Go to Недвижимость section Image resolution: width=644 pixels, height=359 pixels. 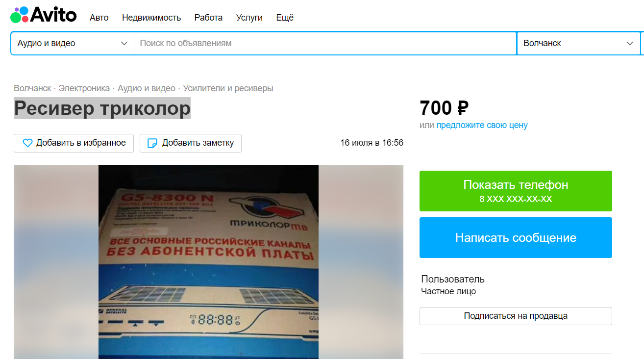tap(151, 18)
